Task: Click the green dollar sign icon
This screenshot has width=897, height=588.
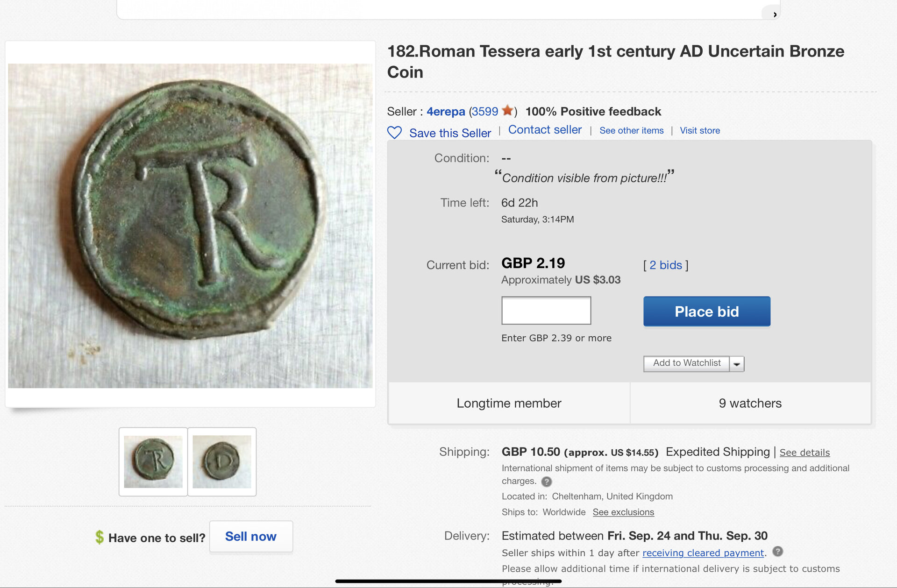Action: click(100, 537)
